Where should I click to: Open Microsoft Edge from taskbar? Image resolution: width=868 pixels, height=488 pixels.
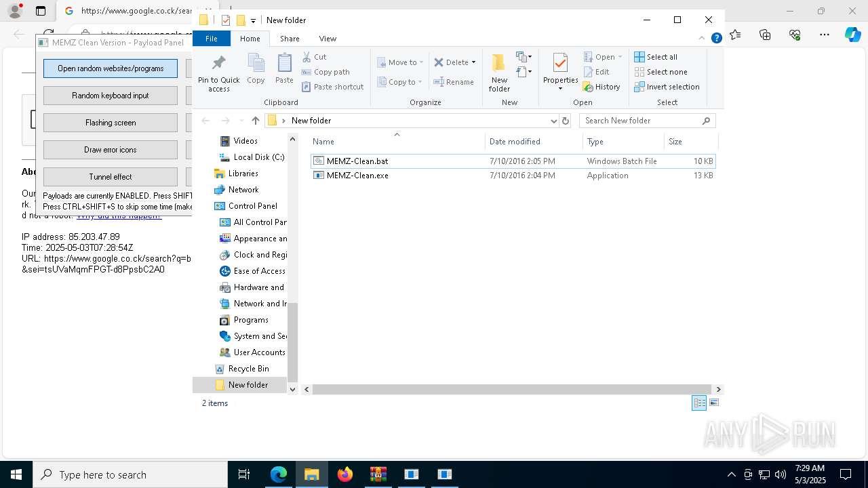[x=279, y=474]
